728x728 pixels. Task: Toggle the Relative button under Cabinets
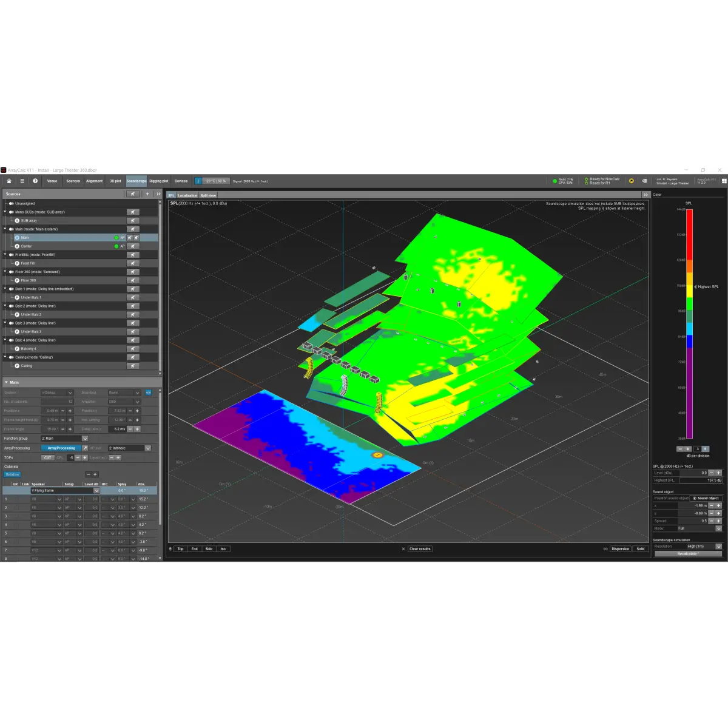tap(12, 474)
